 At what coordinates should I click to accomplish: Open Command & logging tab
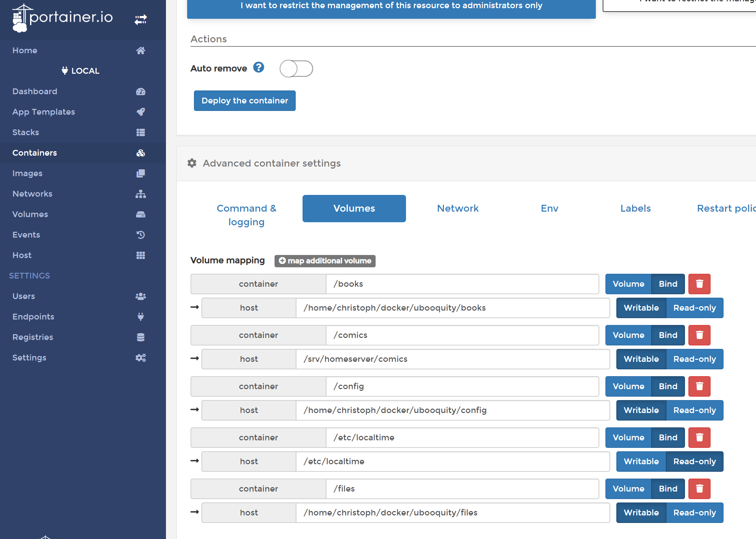[246, 215]
